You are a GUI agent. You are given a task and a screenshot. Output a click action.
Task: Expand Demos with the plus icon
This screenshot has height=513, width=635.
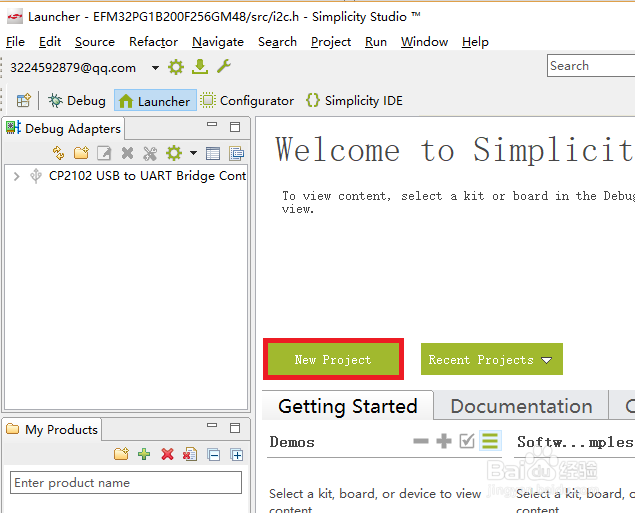point(444,441)
